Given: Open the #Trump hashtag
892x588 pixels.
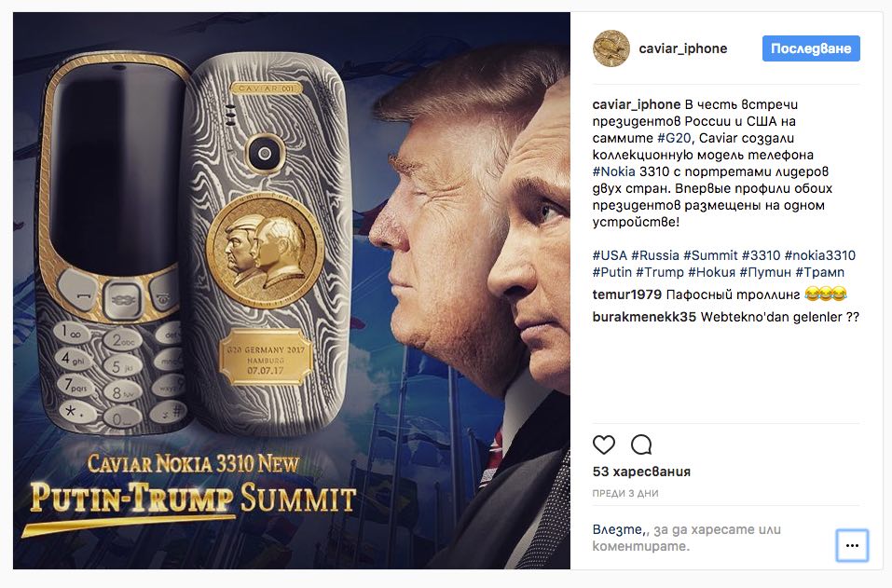Looking at the screenshot, I should (x=659, y=272).
